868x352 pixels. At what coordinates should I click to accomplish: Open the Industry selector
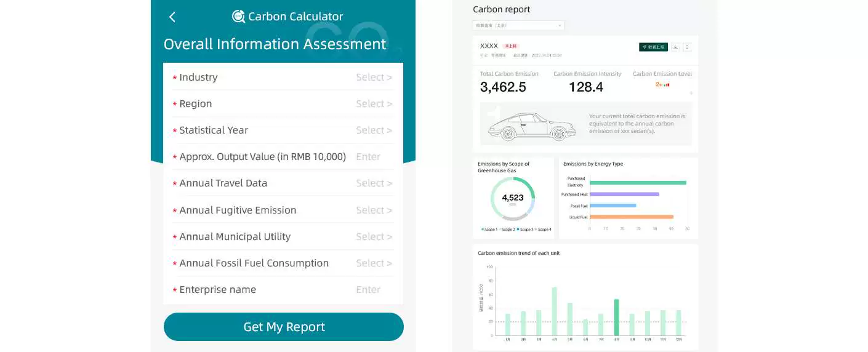tap(283, 78)
